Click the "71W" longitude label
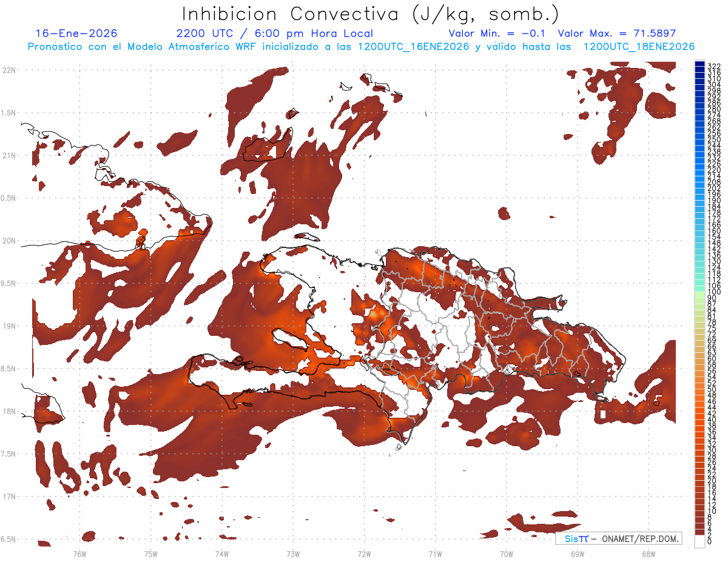This screenshot has width=728, height=562. tap(435, 554)
